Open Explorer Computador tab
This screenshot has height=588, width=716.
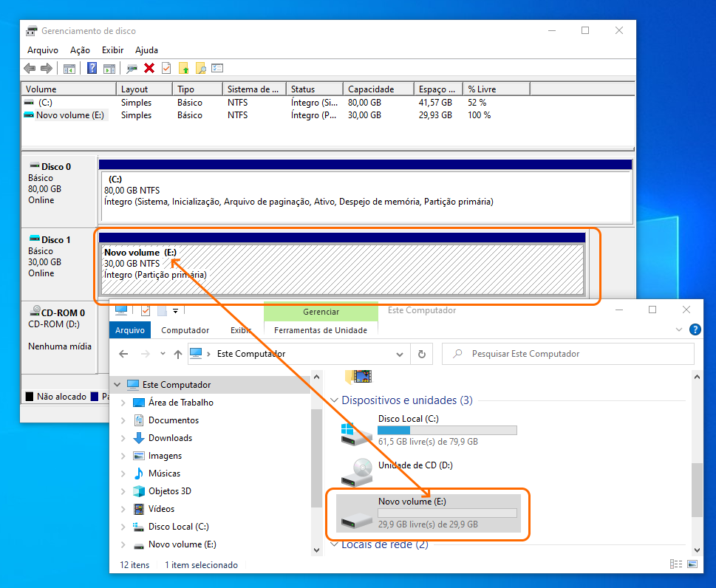click(185, 330)
